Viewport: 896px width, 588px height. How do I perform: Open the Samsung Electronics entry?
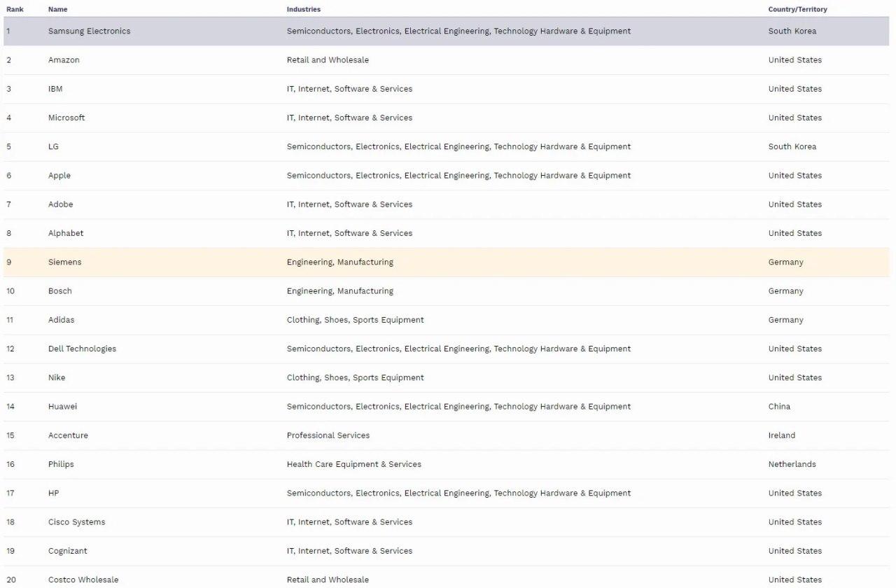coord(89,31)
